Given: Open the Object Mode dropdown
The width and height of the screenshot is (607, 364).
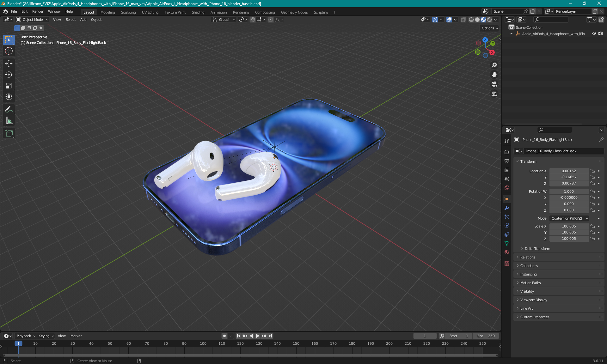Looking at the screenshot, I should pos(32,20).
